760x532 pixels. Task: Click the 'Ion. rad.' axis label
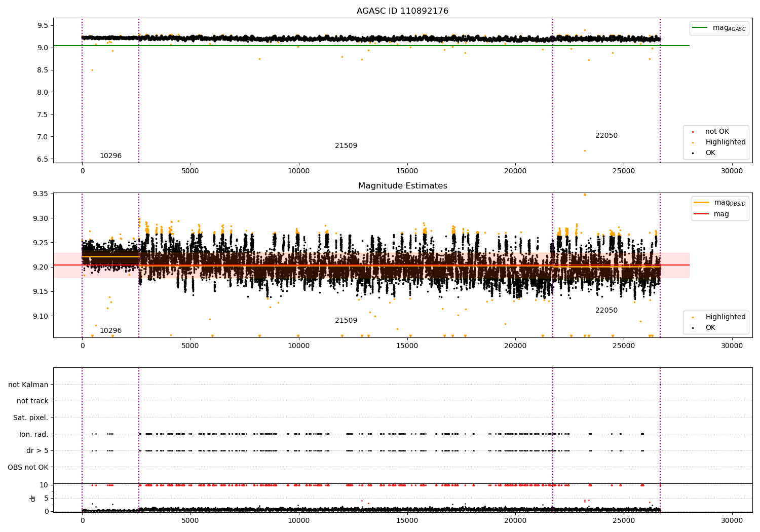(x=33, y=434)
